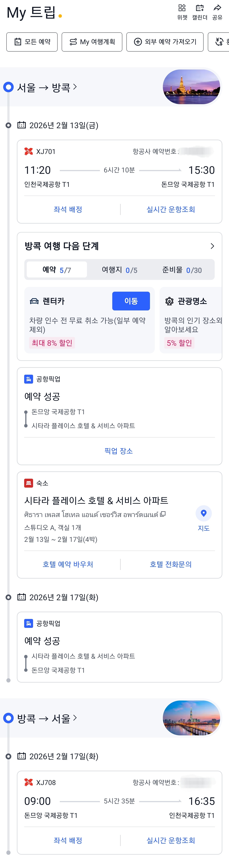Click the 렌터카 car icon

coord(34,301)
